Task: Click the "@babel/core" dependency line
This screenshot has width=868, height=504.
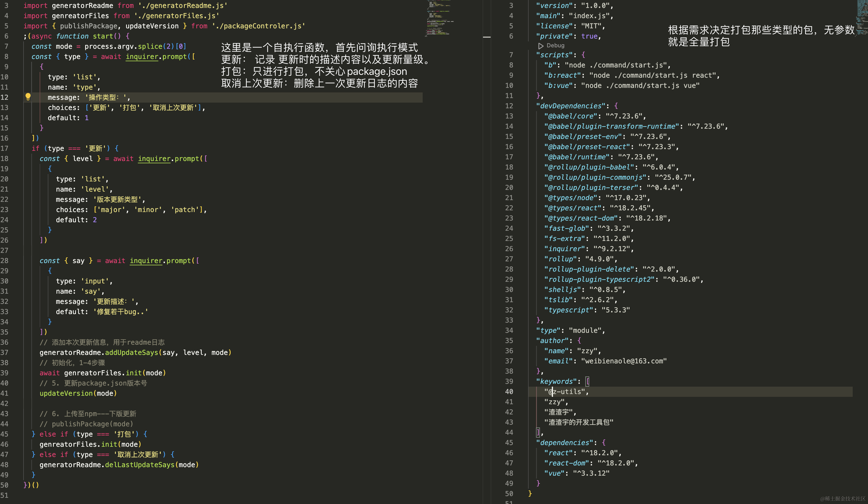Action: [x=595, y=116]
